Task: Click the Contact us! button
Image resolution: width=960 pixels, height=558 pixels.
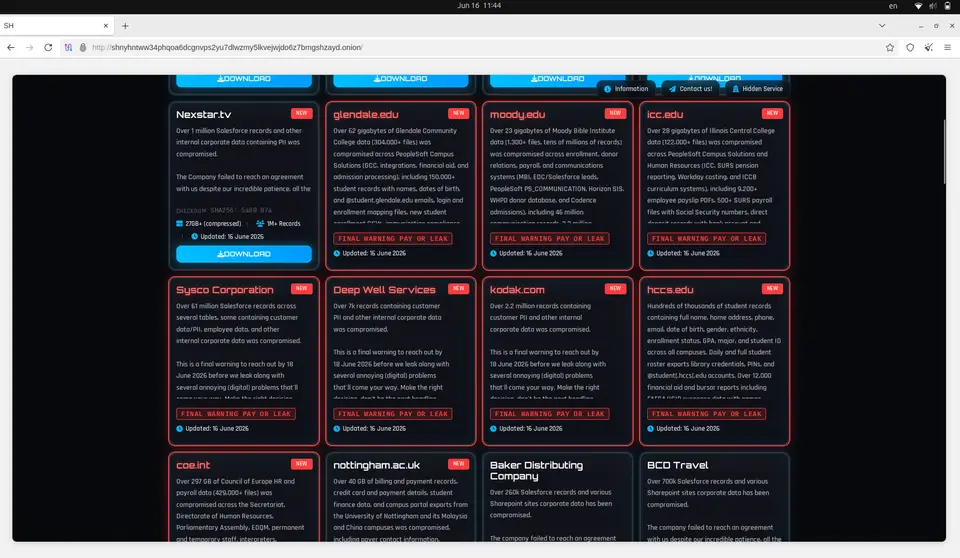Action: click(690, 89)
